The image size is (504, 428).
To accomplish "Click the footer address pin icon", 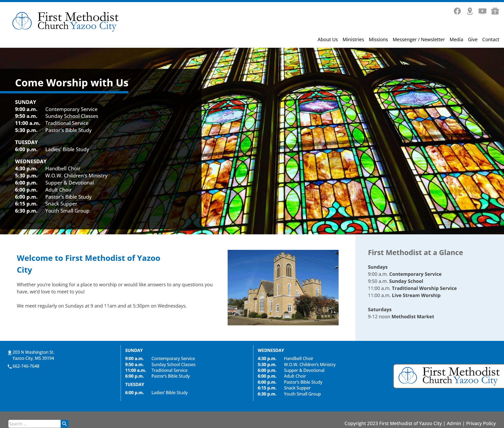I will 10,353.
